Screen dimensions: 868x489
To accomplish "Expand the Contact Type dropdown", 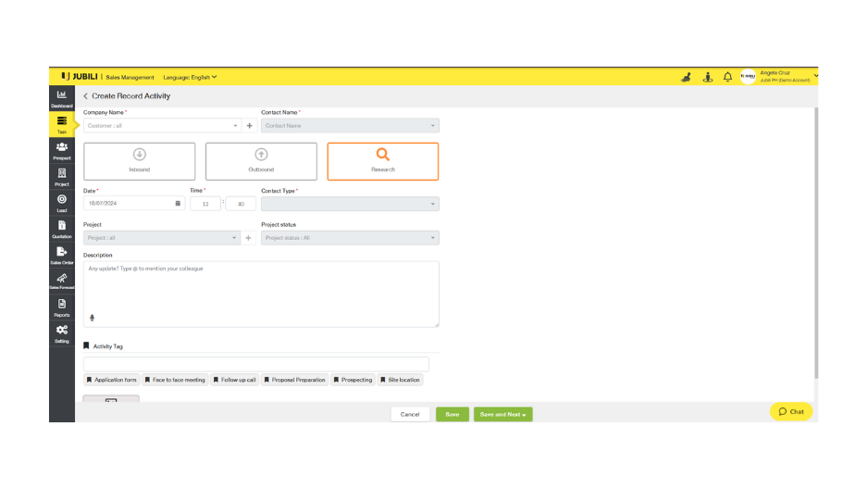I will pyautogui.click(x=350, y=204).
